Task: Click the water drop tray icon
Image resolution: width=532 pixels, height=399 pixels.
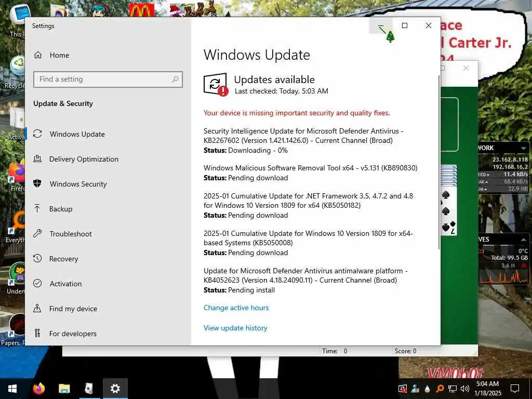Action: [x=428, y=389]
